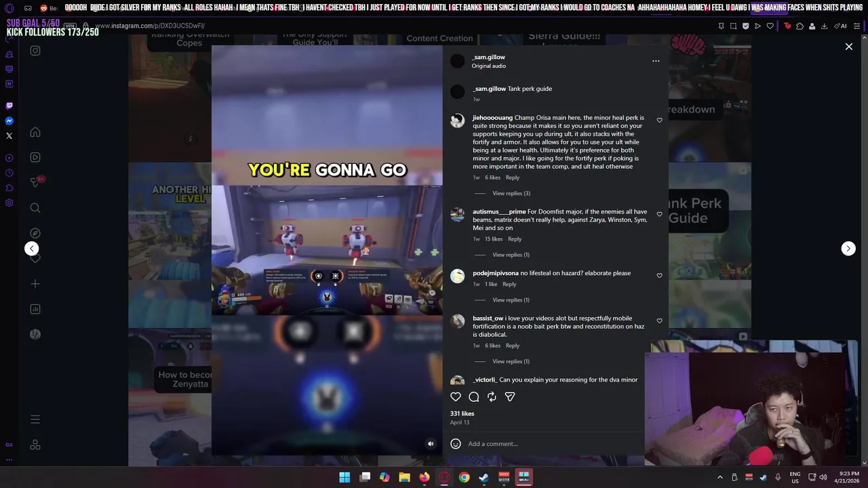Open Steam from the taskbar
The height and width of the screenshot is (488, 868).
(x=484, y=477)
